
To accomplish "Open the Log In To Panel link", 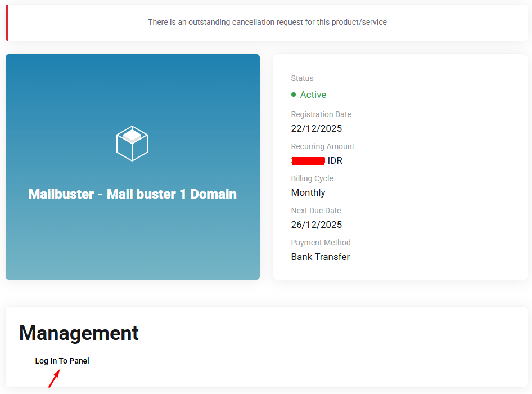I will [x=62, y=361].
